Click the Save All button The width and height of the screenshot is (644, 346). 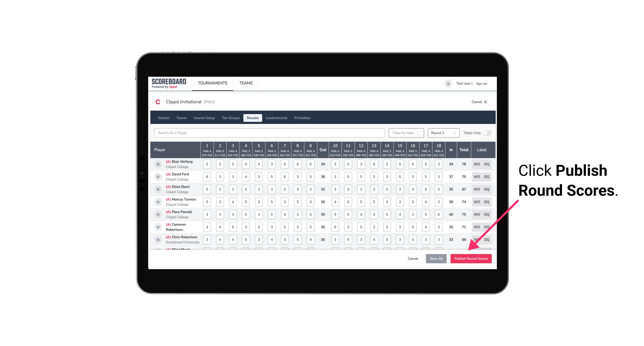pyautogui.click(x=436, y=259)
